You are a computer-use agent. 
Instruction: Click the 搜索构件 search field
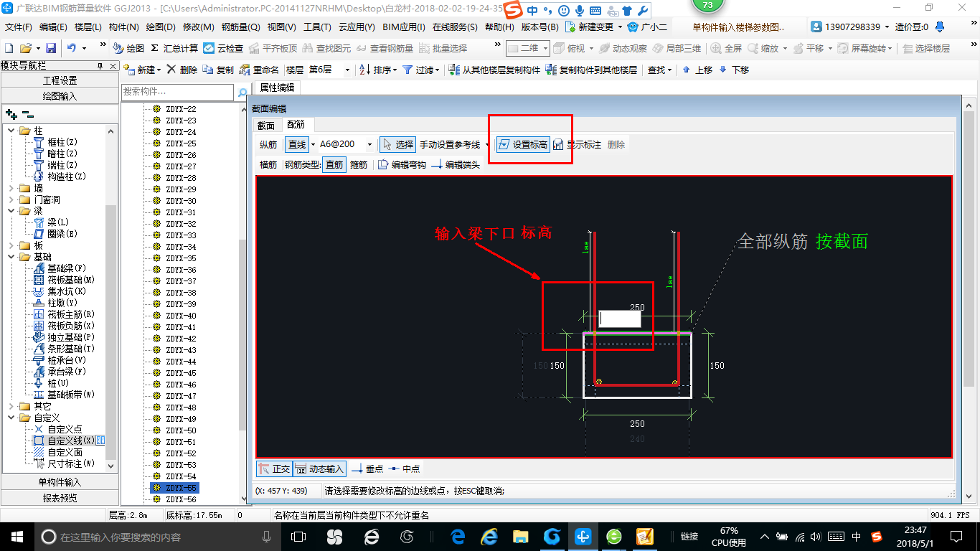[178, 92]
